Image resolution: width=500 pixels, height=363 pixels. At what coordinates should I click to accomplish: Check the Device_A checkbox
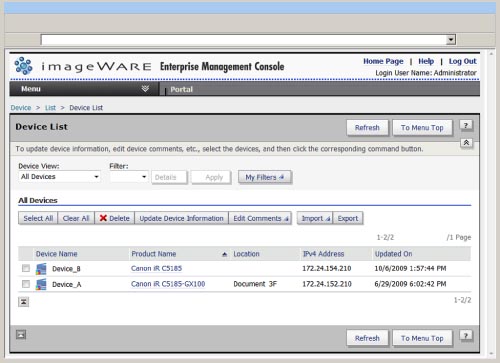coord(26,284)
